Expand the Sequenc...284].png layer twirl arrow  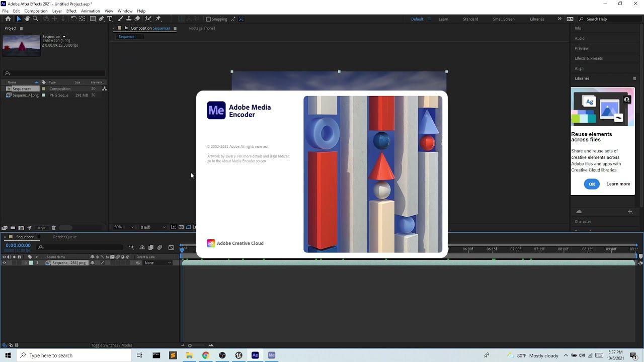click(26, 263)
